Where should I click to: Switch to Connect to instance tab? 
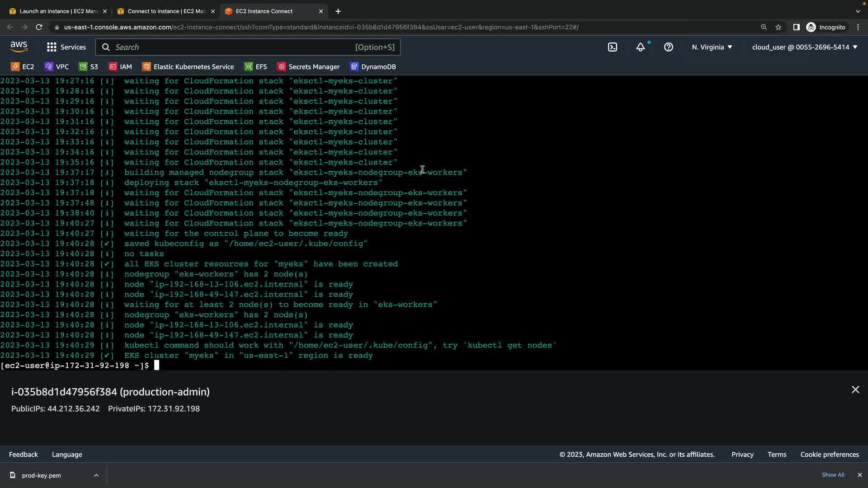click(165, 11)
